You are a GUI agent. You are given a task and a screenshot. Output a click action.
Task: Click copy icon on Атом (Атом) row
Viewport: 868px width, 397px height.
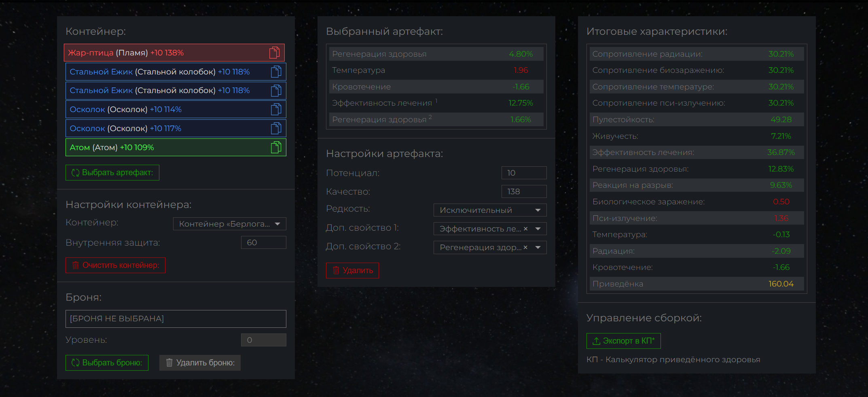(x=276, y=147)
